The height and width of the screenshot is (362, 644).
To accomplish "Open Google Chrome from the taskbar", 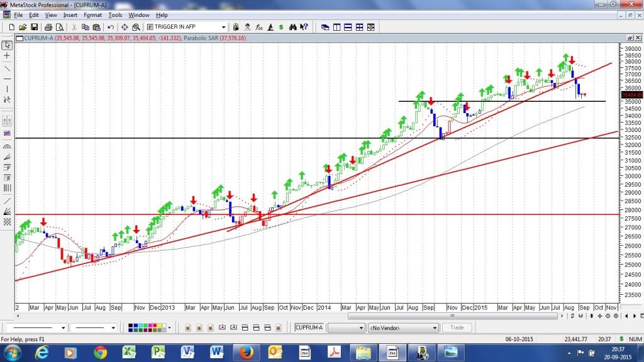I will [x=100, y=353].
